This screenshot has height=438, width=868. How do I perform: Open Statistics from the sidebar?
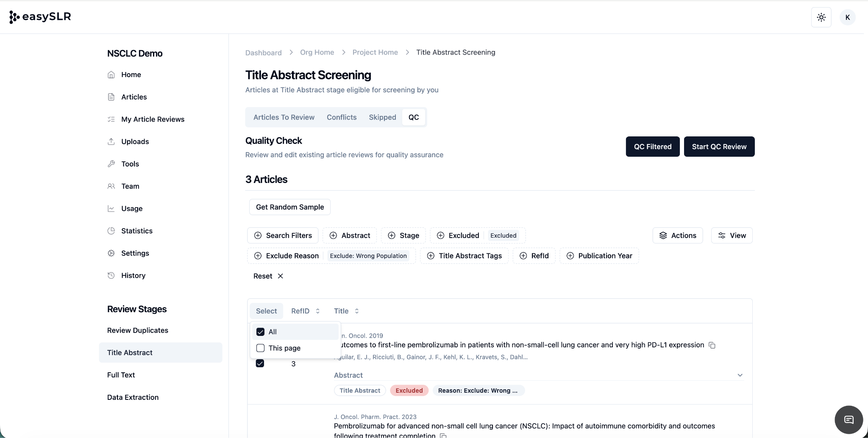point(136,231)
